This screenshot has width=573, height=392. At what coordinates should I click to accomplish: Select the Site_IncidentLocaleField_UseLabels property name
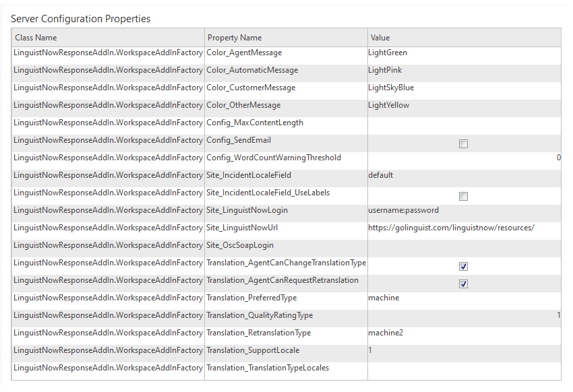(268, 193)
